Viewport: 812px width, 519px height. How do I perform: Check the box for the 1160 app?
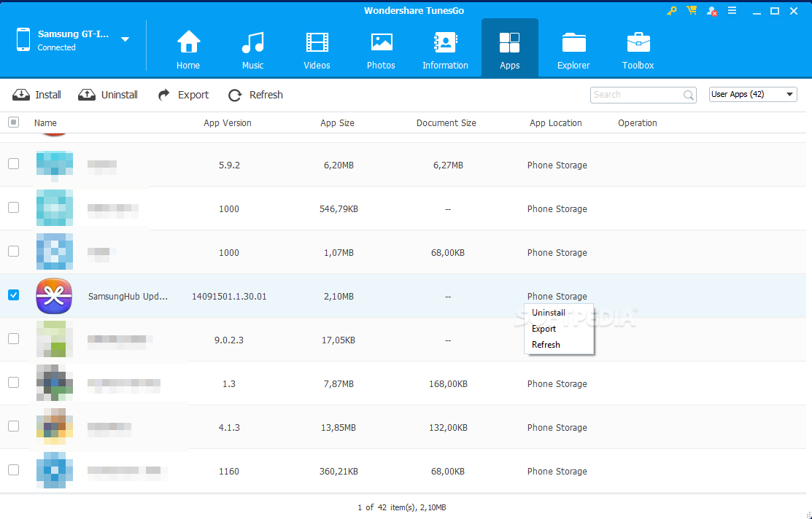13,470
